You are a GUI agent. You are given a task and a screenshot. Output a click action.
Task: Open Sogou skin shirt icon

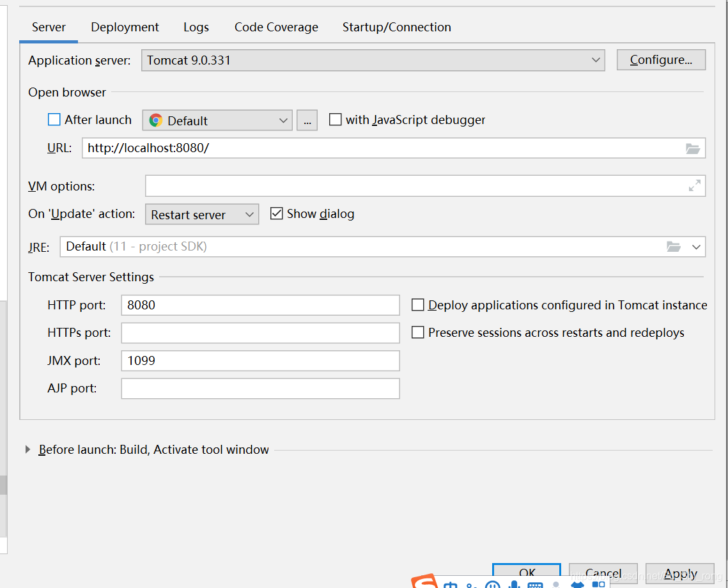coord(578,585)
